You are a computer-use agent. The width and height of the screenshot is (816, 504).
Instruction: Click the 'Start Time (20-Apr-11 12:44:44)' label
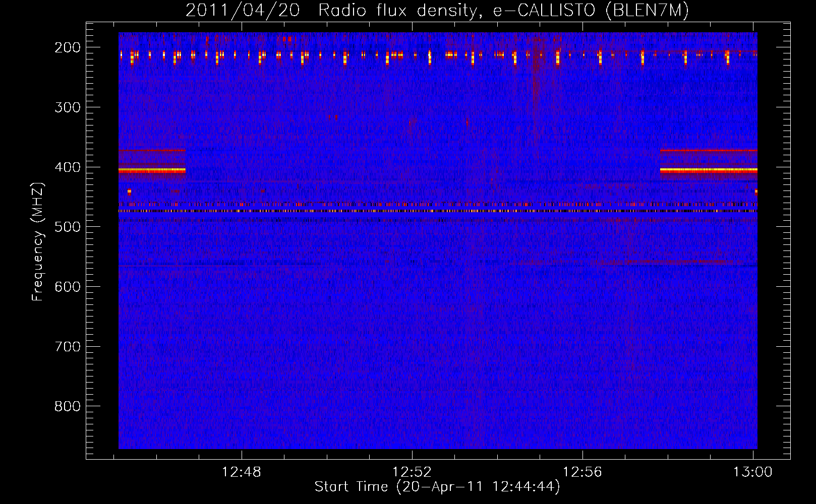click(437, 487)
